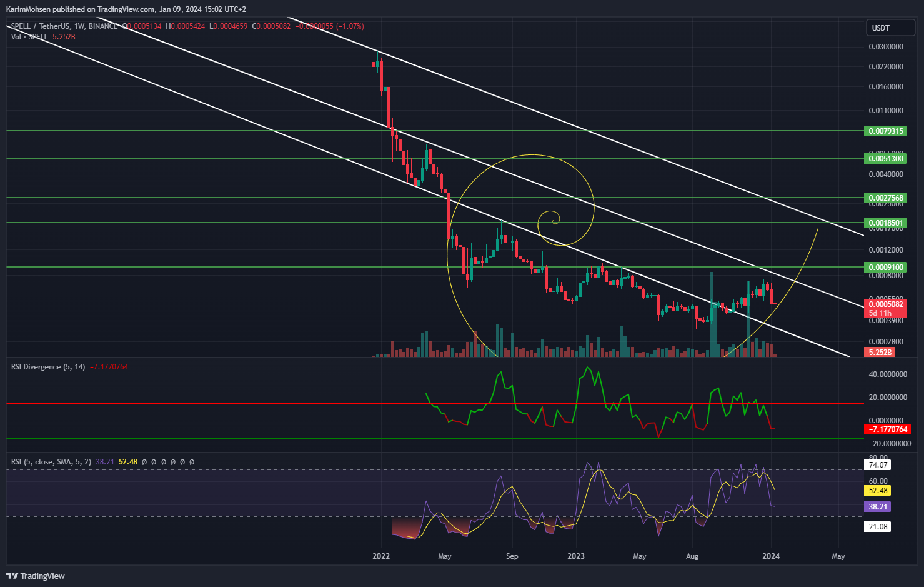
Task: Click the 0.0160000 price axis value
Action: click(x=886, y=87)
